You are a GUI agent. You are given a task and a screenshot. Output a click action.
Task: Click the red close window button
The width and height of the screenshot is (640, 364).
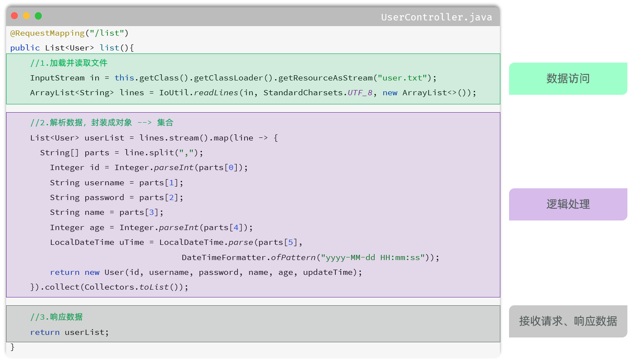[14, 15]
